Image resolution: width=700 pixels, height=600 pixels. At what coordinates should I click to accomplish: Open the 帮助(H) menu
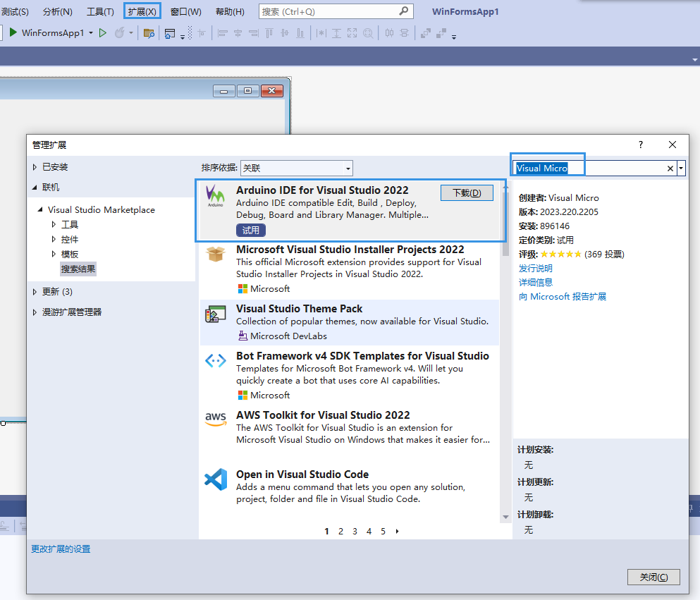coord(230,11)
